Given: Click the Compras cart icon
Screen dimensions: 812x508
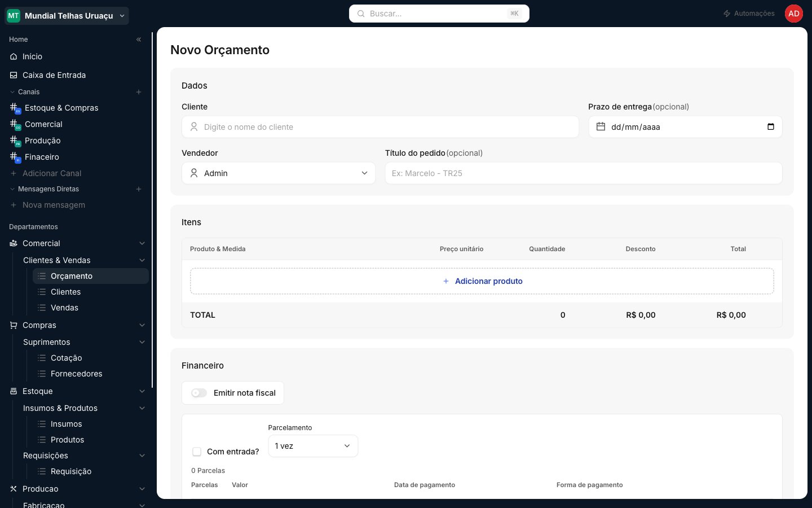Looking at the screenshot, I should point(14,325).
